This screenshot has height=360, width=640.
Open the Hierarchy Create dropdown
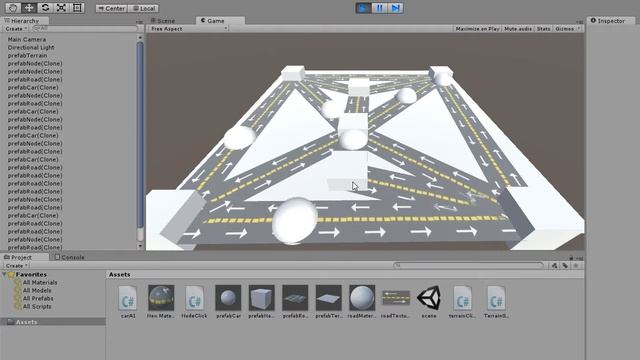(16, 29)
